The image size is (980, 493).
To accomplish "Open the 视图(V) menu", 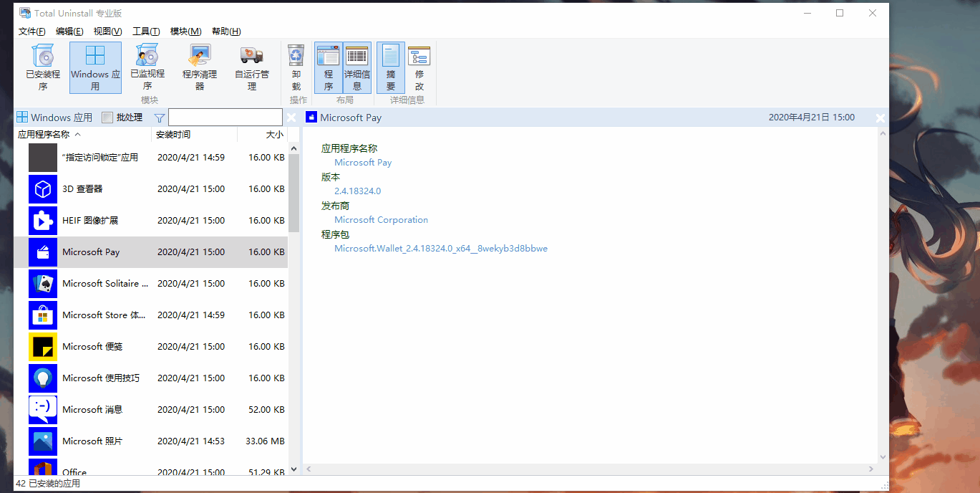I will [x=107, y=32].
